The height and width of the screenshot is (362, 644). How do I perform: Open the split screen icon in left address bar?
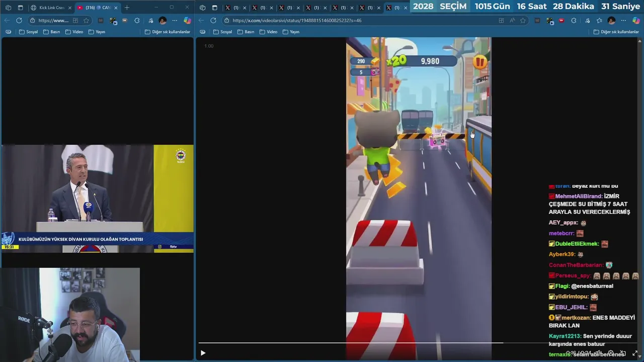(x=75, y=21)
